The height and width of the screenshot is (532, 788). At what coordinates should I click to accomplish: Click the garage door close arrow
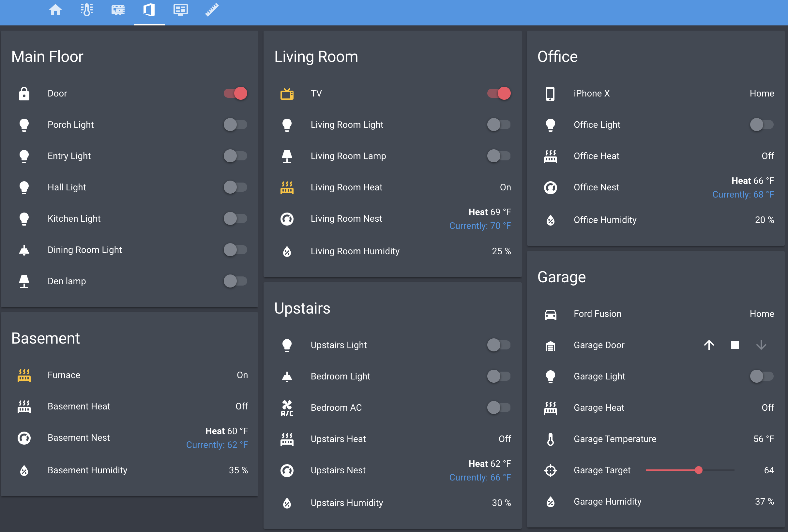(x=761, y=345)
